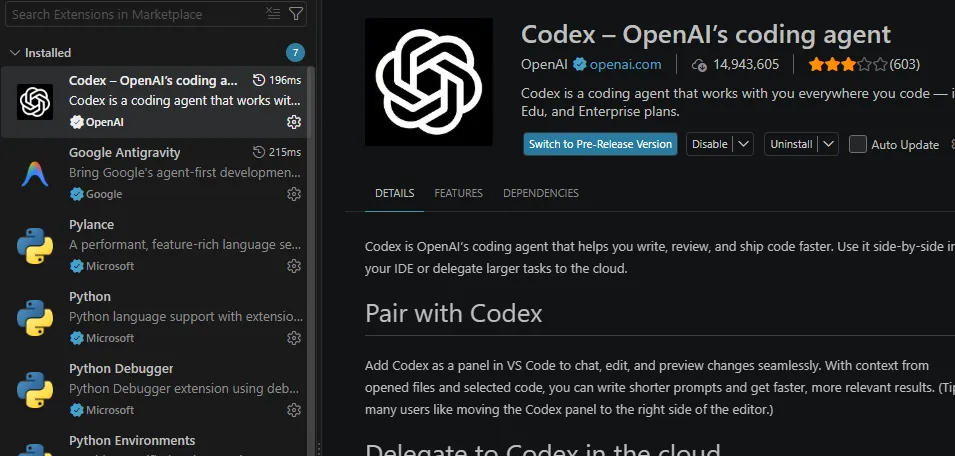Collapse the Installed section
This screenshot has height=456, width=955.
[x=15, y=53]
